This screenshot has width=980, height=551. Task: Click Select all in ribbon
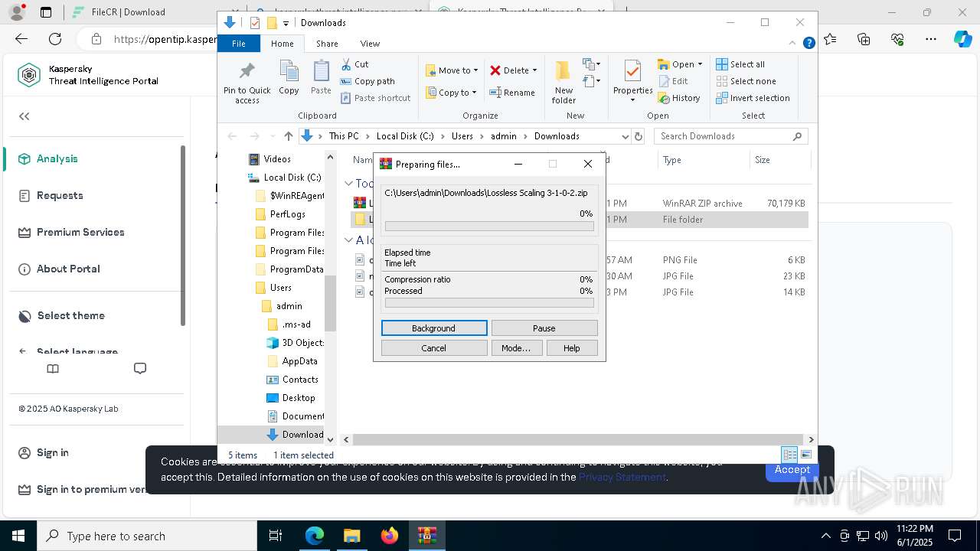(740, 64)
